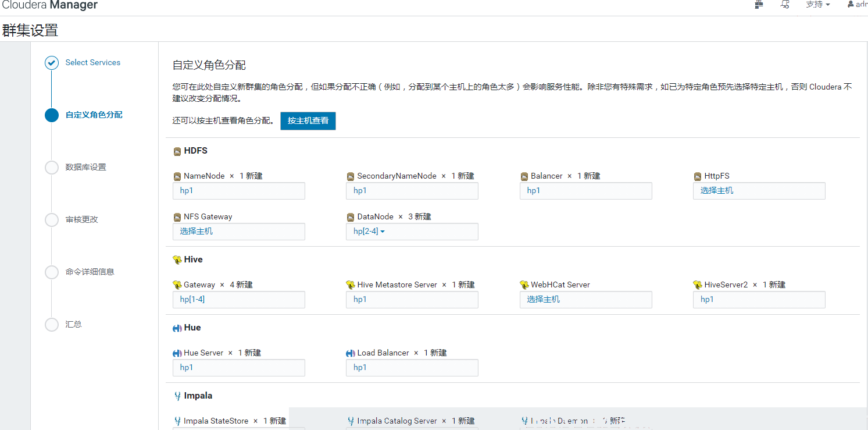868x430 pixels.
Task: Click the Gateway × 4 新建 label
Action: (x=218, y=285)
